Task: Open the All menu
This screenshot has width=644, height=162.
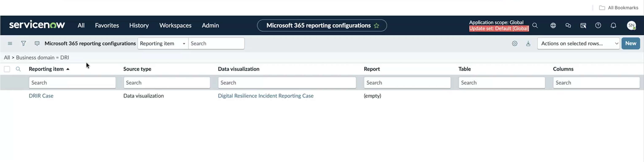Action: (81, 25)
